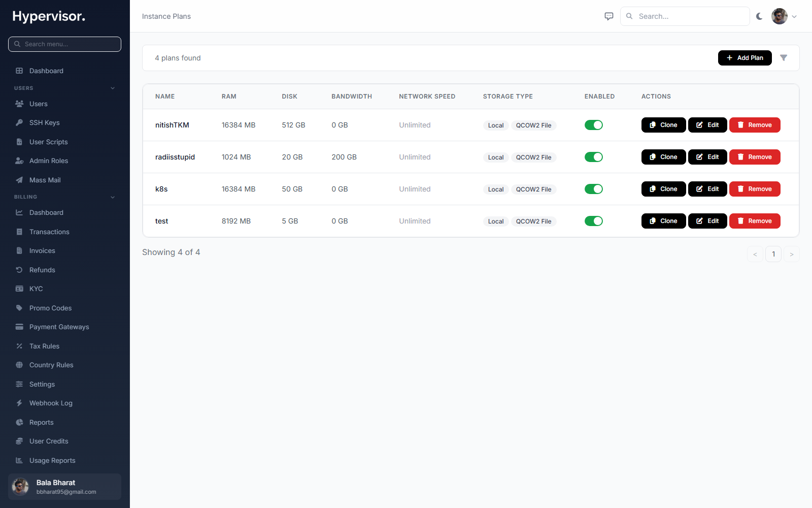Click the Transactions sidebar icon
Viewport: 812px width, 508px height.
pos(19,232)
